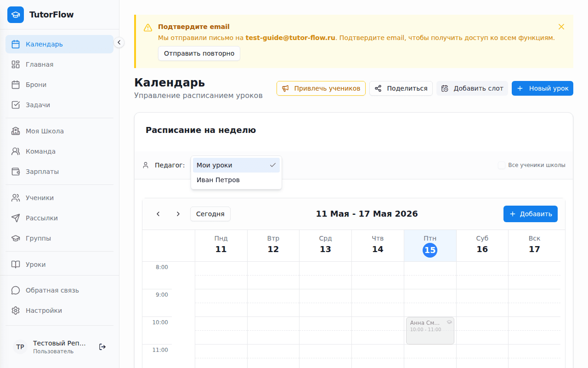Open the Брони section
The width and height of the screenshot is (588, 368).
[59, 85]
